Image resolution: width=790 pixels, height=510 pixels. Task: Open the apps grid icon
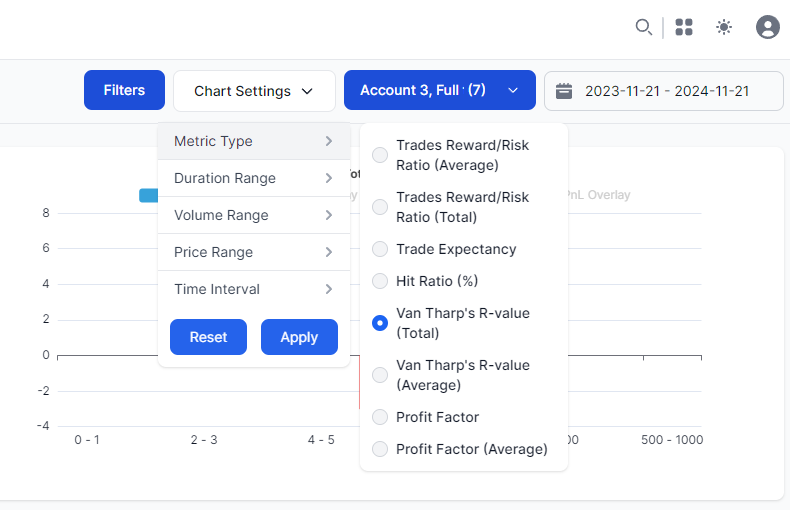click(684, 27)
